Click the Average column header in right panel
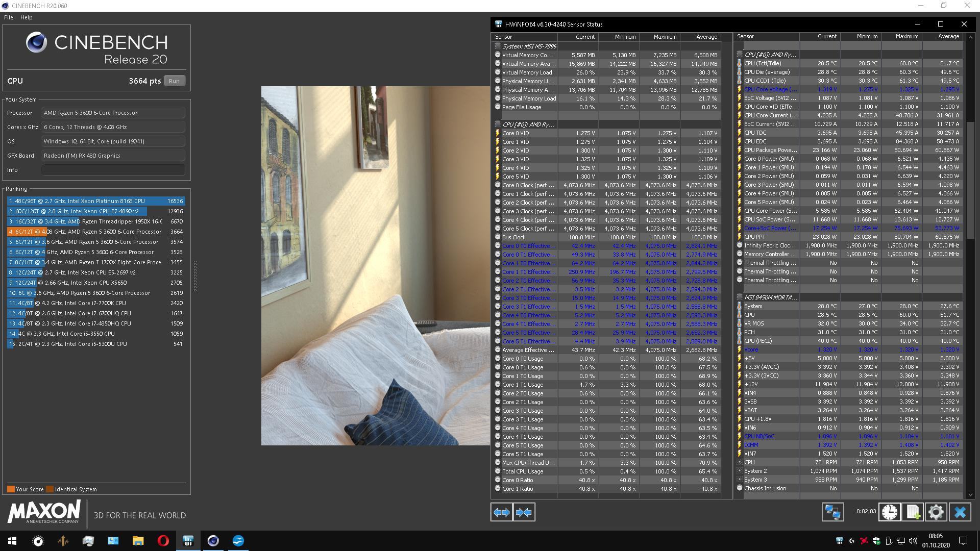This screenshot has height=551, width=980. click(x=943, y=36)
